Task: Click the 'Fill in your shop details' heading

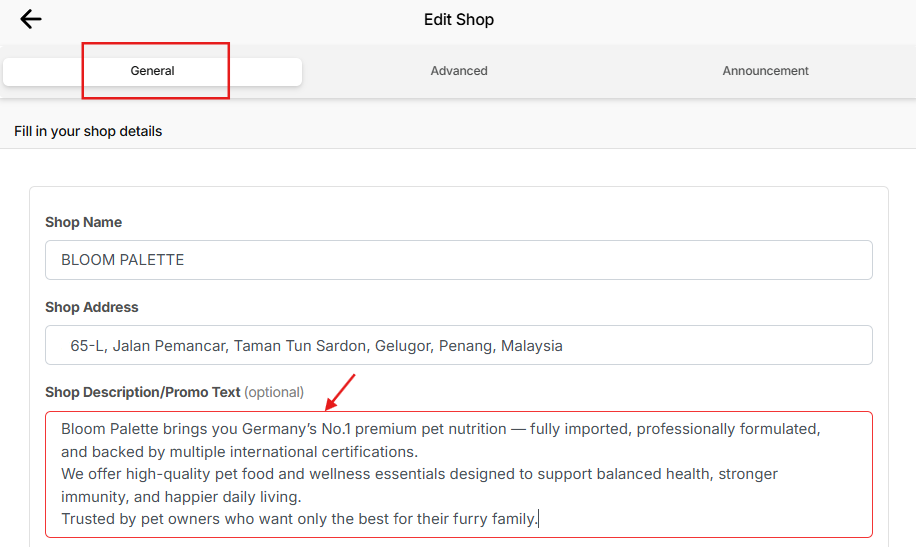Action: (88, 131)
